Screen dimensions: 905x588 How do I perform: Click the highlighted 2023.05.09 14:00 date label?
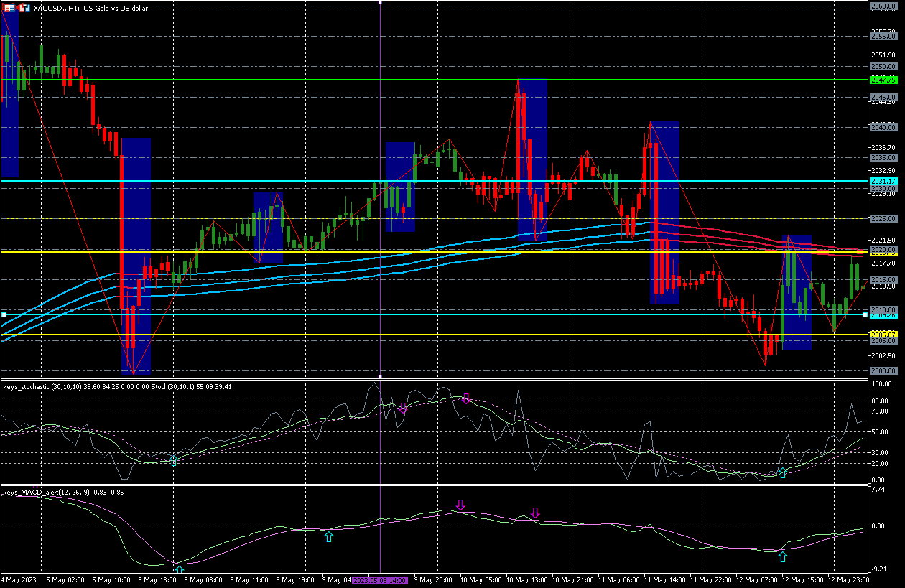pyautogui.click(x=380, y=579)
